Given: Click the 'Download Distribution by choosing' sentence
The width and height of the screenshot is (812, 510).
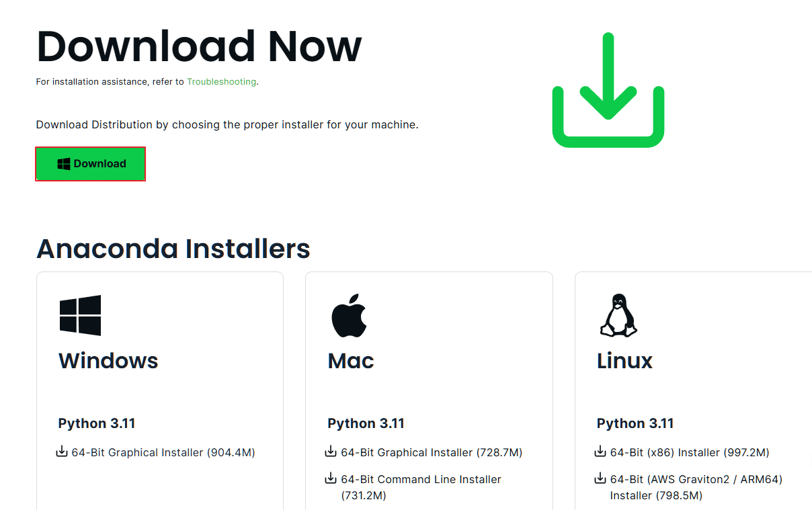Looking at the screenshot, I should click(x=227, y=124).
